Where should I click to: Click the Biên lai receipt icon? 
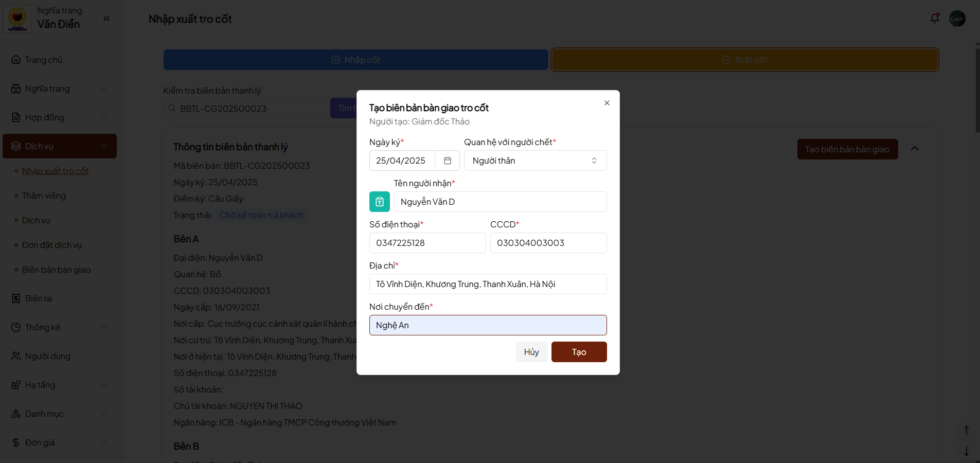16,298
